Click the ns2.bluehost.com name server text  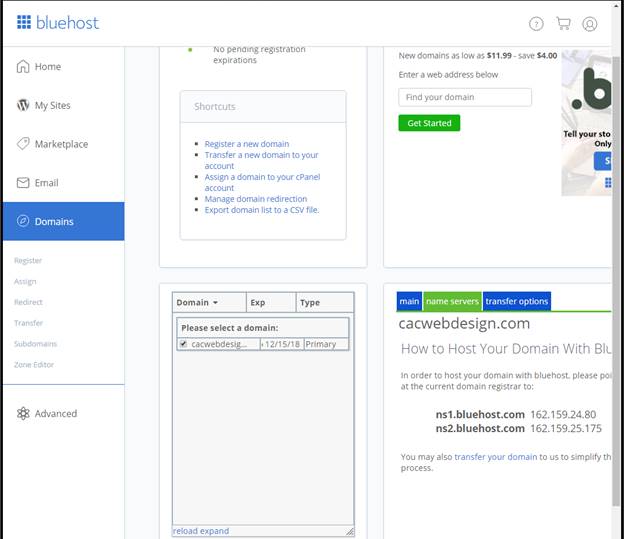480,428
